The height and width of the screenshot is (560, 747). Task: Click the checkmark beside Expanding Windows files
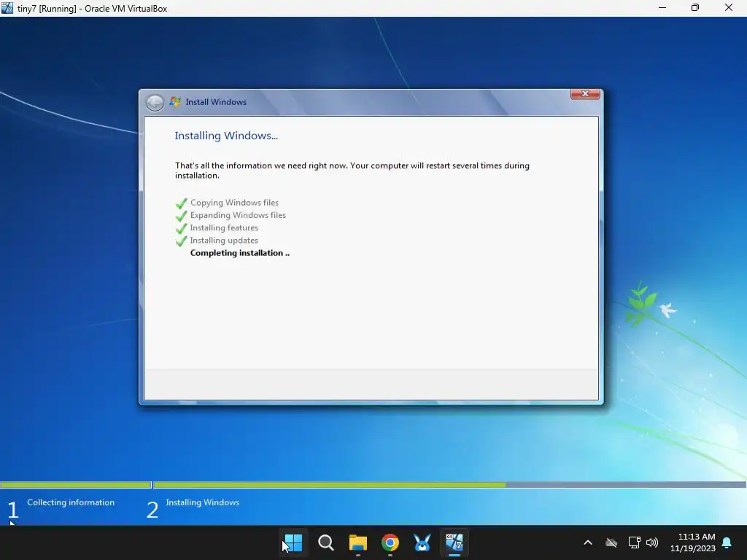(181, 216)
